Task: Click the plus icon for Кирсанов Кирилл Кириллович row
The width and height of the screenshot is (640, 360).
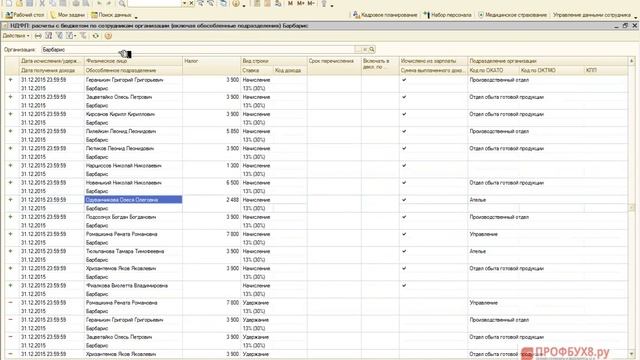Action: 11,114
